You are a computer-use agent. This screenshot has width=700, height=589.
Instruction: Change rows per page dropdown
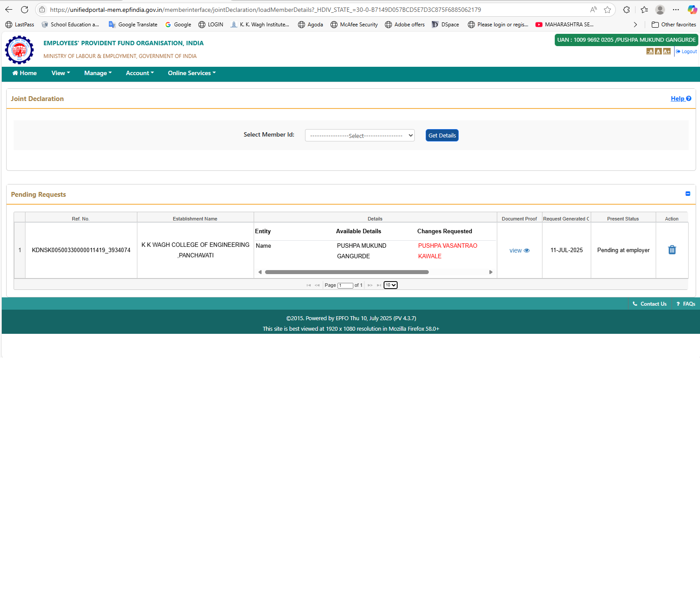[x=390, y=285]
